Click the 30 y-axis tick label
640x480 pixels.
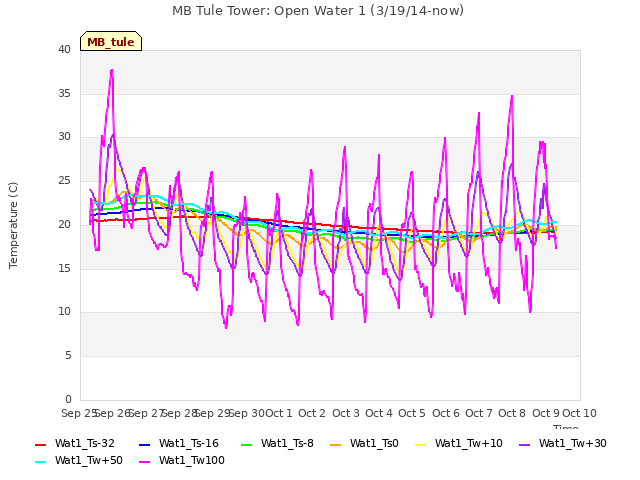coord(64,137)
